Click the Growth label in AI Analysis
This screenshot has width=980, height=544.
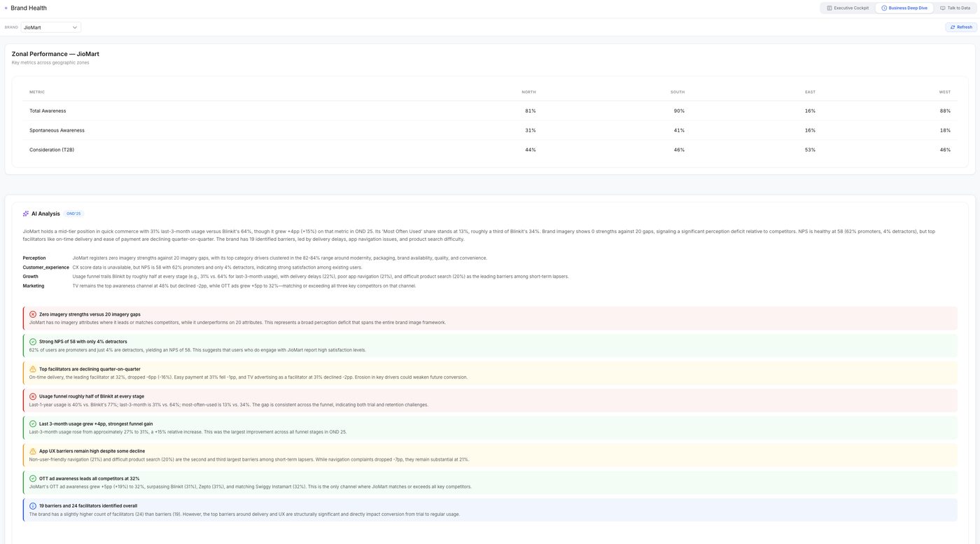[x=29, y=277]
